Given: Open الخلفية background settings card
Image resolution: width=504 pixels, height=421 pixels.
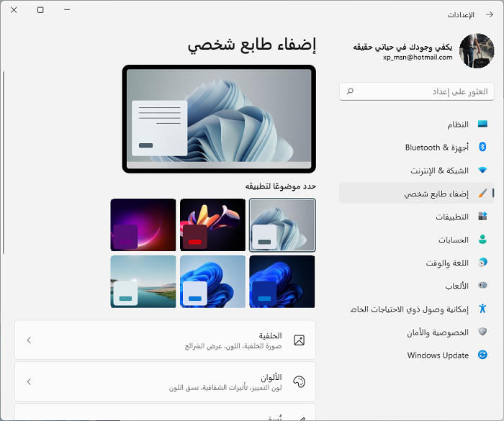Looking at the screenshot, I should (165, 340).
